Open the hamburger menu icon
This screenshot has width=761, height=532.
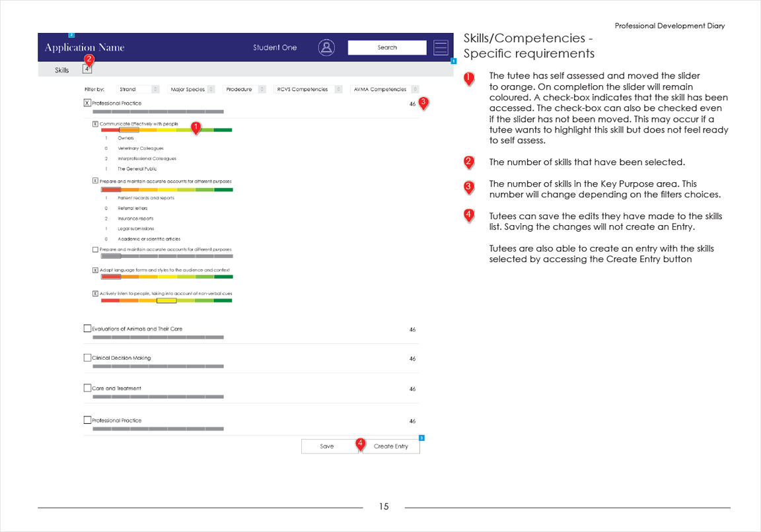(441, 48)
